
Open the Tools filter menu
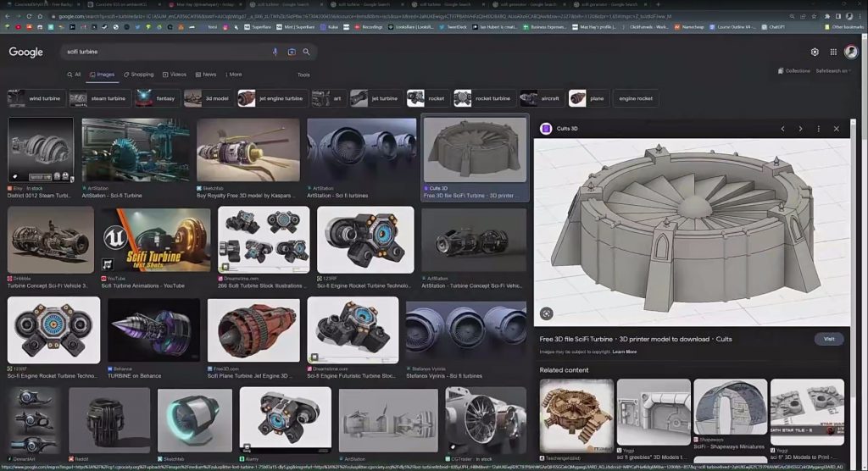303,75
